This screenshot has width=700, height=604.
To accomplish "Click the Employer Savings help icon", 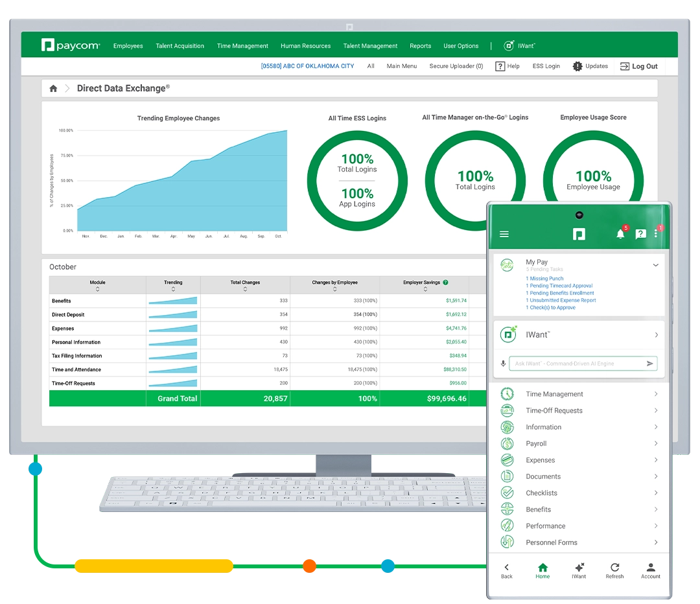I will 446,283.
